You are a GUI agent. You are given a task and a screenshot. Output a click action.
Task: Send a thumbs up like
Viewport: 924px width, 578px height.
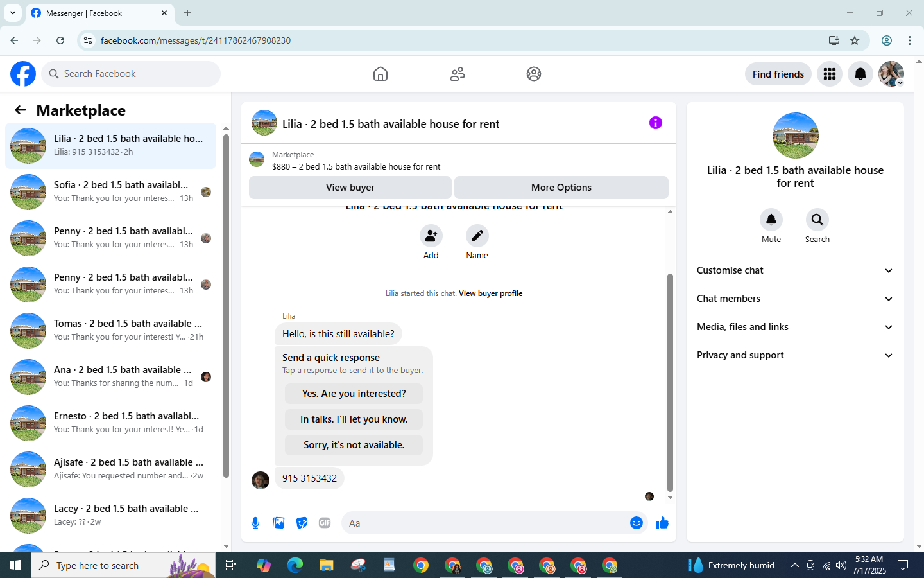(x=662, y=523)
